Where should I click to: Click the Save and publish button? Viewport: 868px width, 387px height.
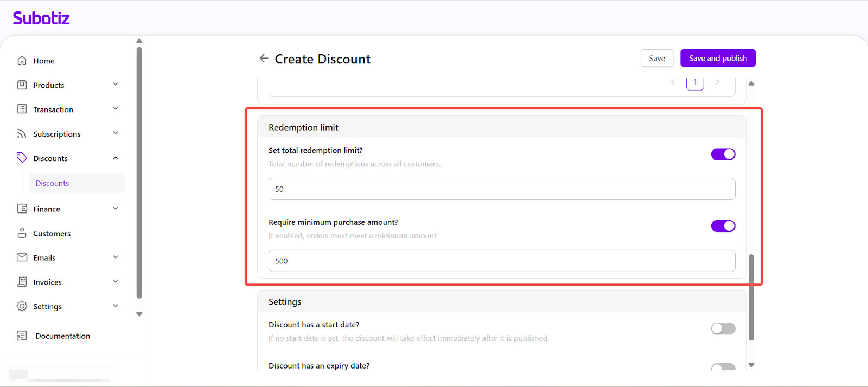point(718,59)
